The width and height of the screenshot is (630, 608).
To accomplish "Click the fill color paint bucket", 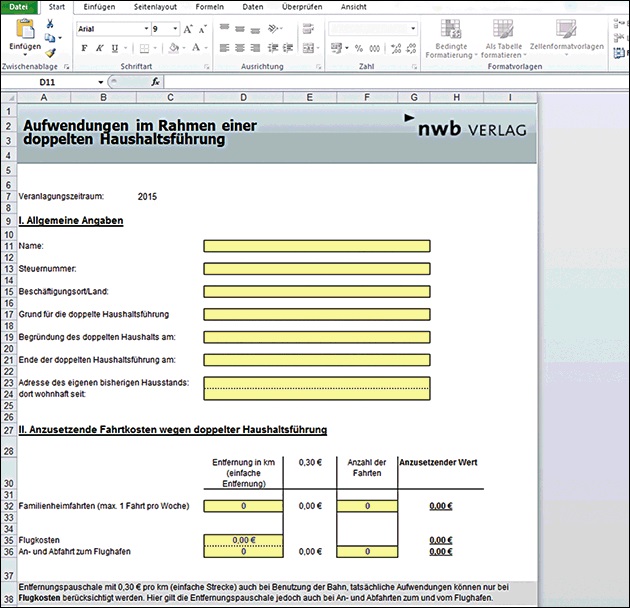I will pos(172,47).
